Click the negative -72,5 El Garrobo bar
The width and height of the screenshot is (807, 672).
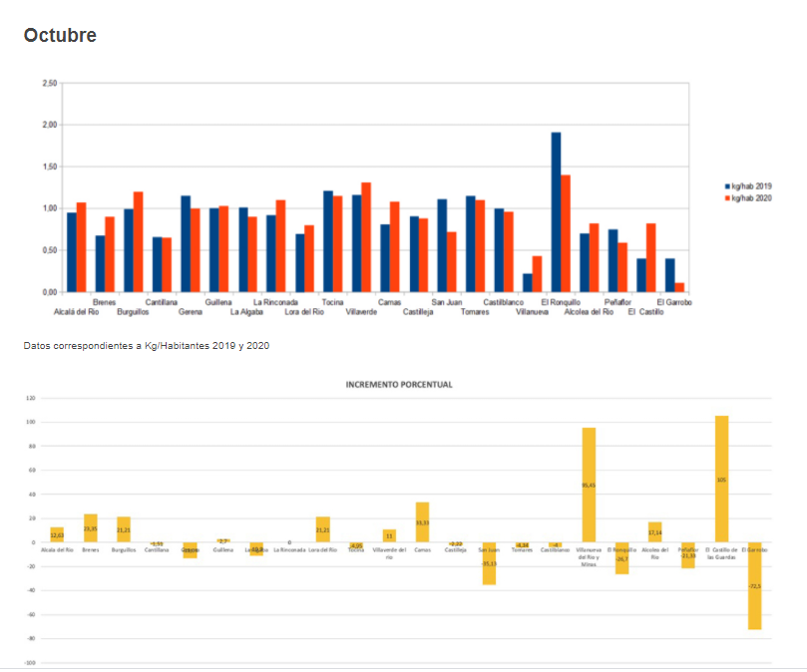click(755, 586)
